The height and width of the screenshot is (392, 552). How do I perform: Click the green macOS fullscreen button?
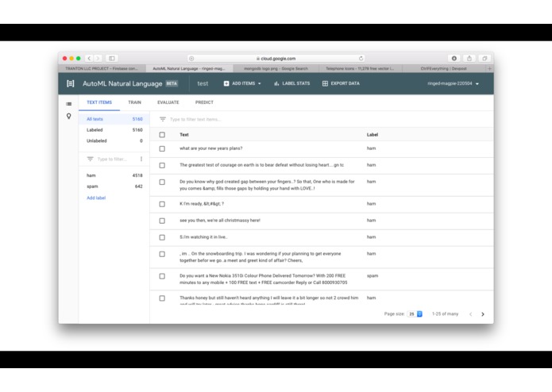pos(79,59)
